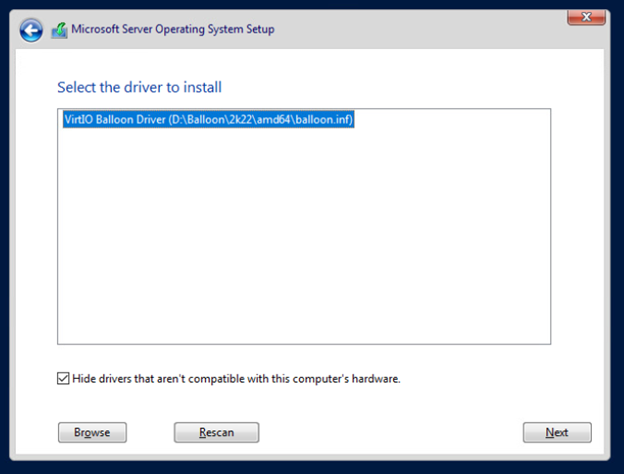Go back using the blue arrow icon
This screenshot has height=474, width=624.
pyautogui.click(x=31, y=30)
